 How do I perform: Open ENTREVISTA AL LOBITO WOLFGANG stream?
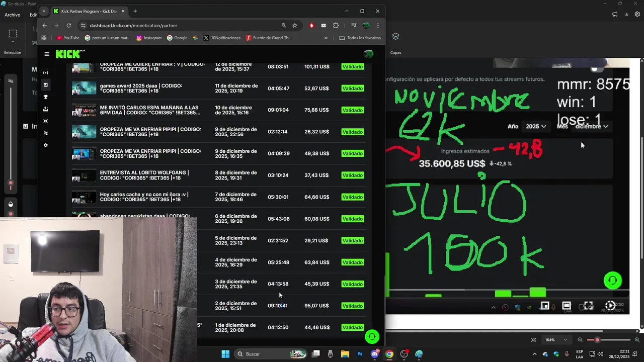click(144, 175)
